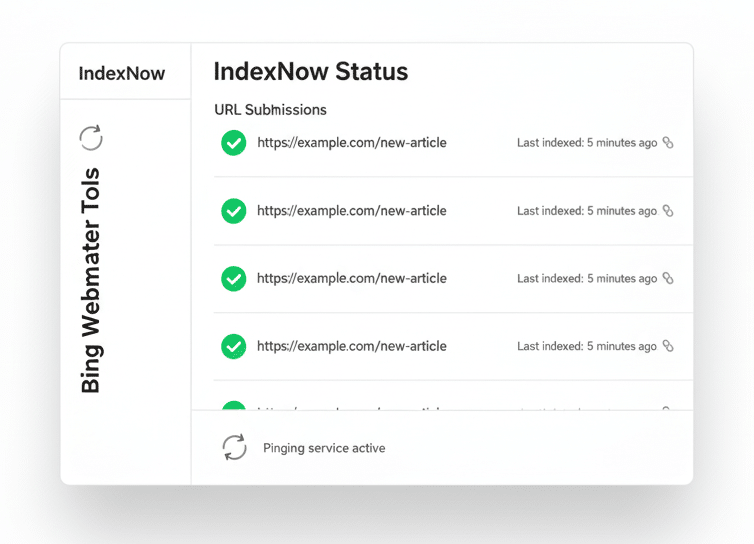Click the second row's link icon
This screenshot has height=544, width=754.
click(x=668, y=211)
